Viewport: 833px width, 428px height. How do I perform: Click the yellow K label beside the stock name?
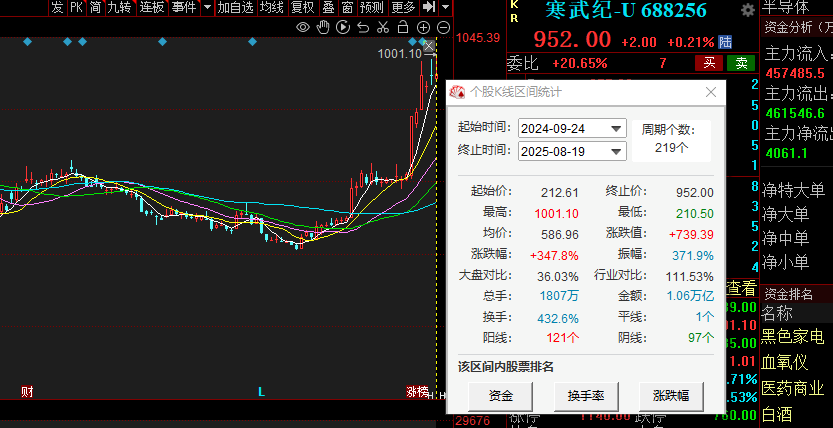514,5
